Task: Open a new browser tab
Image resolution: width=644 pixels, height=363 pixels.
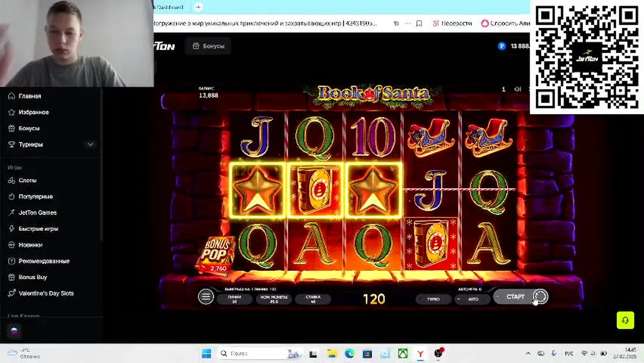Action: pyautogui.click(x=198, y=7)
